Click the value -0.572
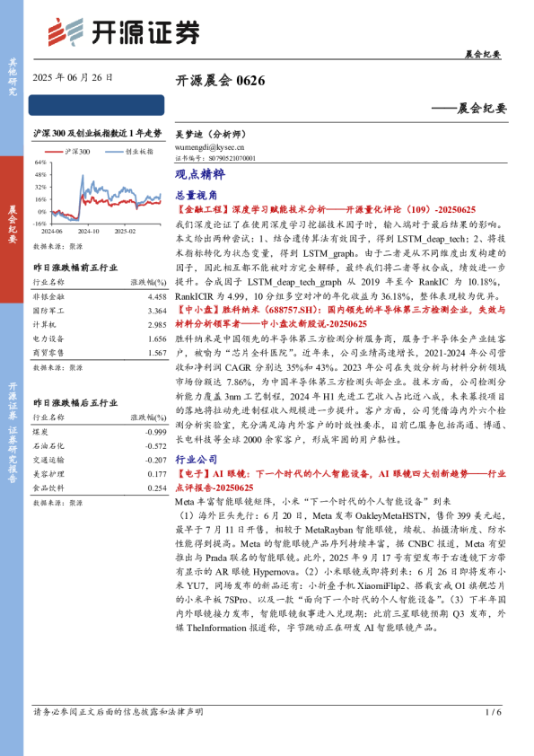Screen dimensions: 534x756 (x=156, y=446)
